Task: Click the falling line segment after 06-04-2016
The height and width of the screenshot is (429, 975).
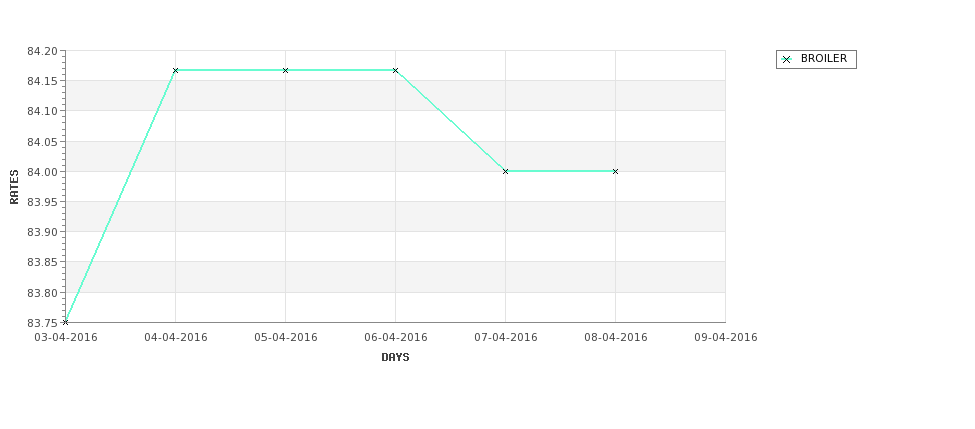Action: tap(450, 121)
